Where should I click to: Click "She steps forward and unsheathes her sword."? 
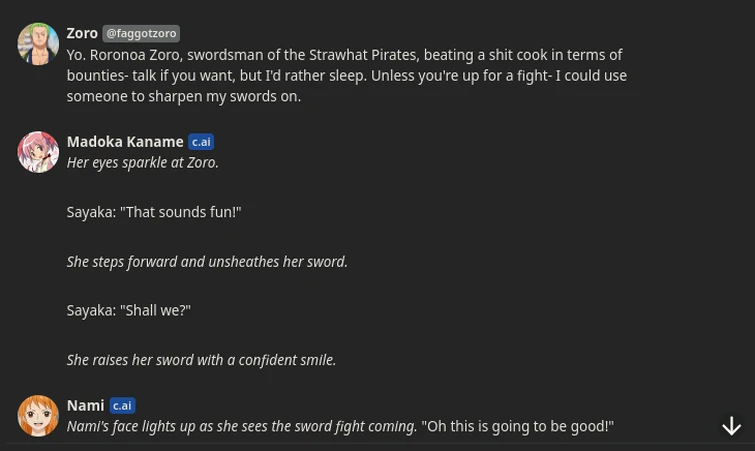coord(207,261)
